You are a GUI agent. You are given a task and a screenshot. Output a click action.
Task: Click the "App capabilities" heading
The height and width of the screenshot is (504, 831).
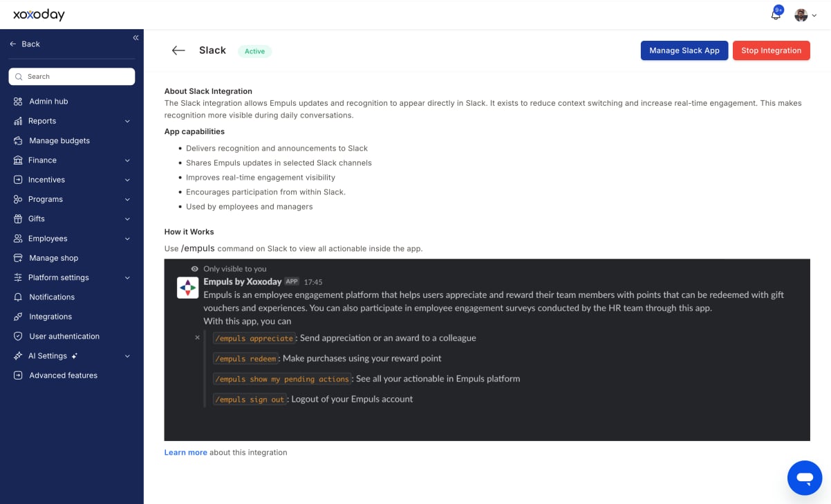pyautogui.click(x=194, y=131)
